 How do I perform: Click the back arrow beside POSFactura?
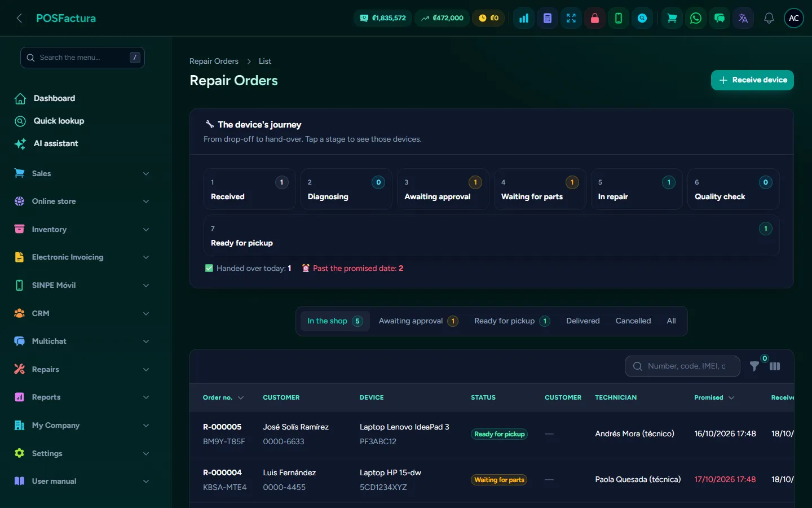click(x=19, y=18)
